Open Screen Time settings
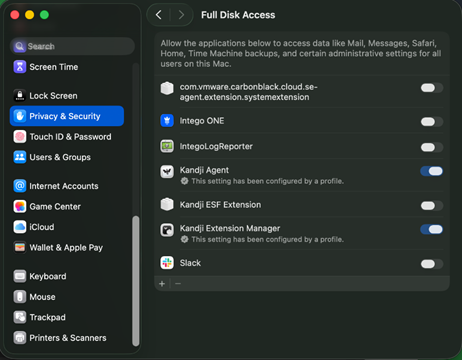 (67, 67)
